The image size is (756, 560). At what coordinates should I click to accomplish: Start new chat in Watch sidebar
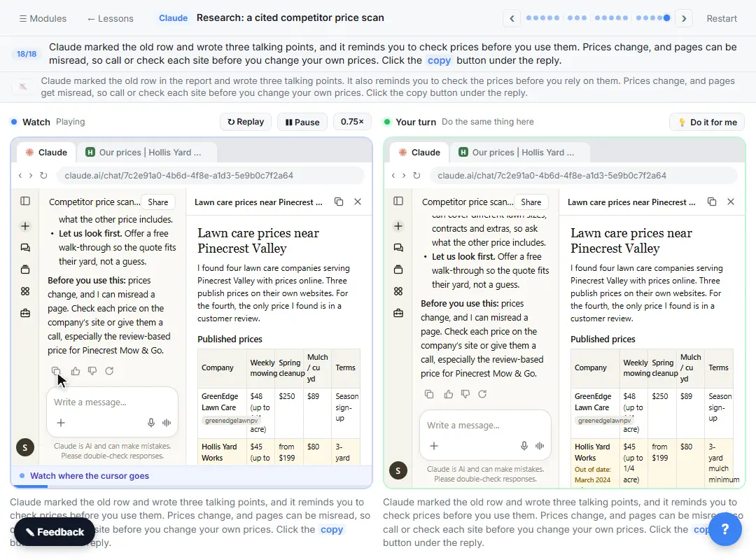pyautogui.click(x=25, y=225)
